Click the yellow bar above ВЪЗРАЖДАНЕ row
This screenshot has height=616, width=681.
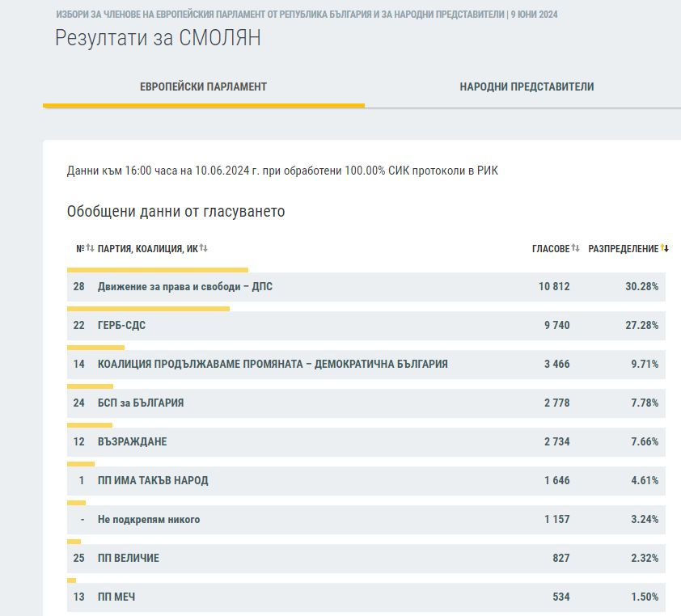(x=90, y=425)
